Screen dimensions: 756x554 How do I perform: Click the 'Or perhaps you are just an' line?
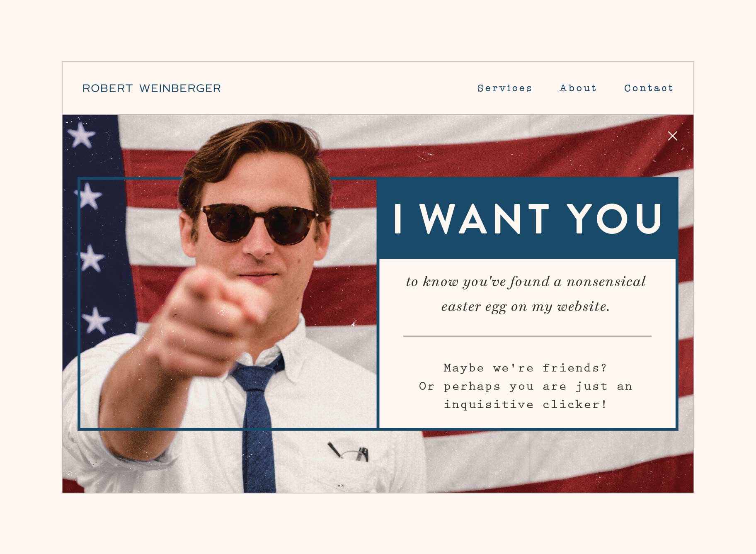point(526,386)
